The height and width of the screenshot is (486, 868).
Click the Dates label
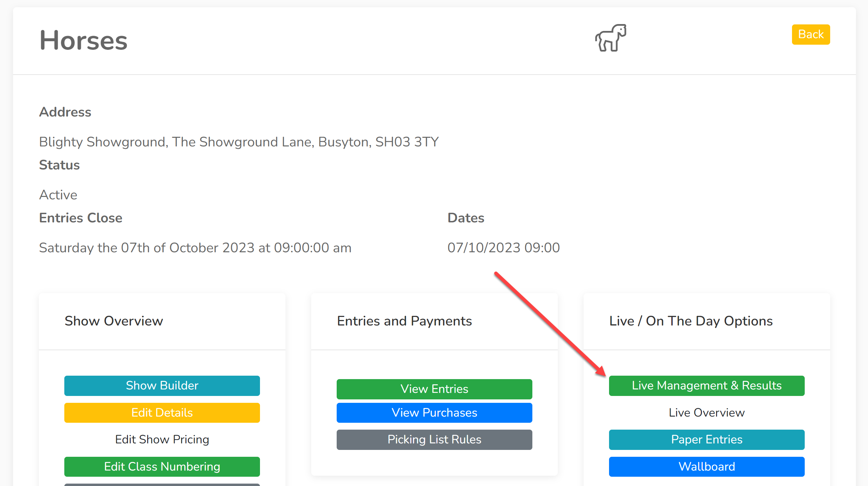466,218
